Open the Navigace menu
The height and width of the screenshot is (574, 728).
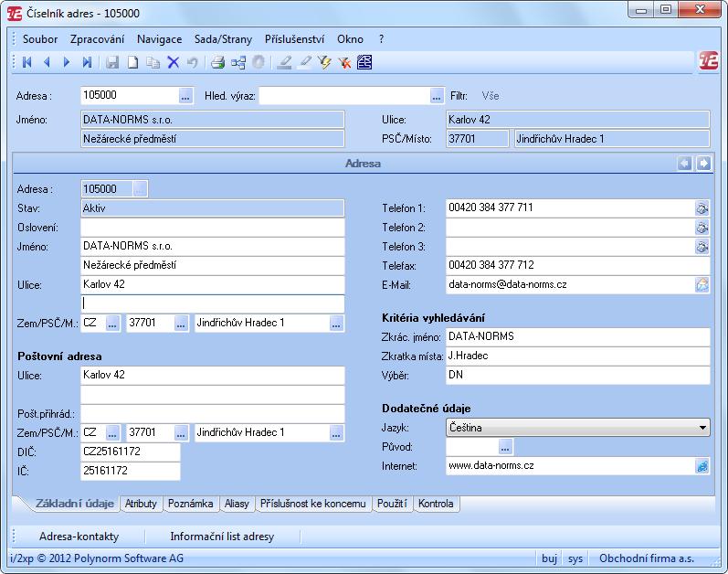click(x=159, y=39)
